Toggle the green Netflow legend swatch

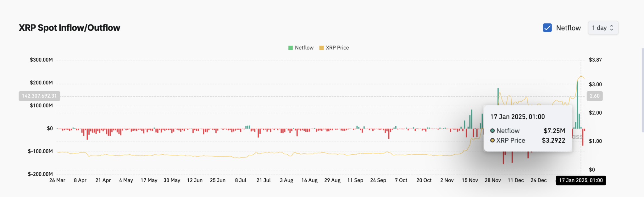point(291,48)
